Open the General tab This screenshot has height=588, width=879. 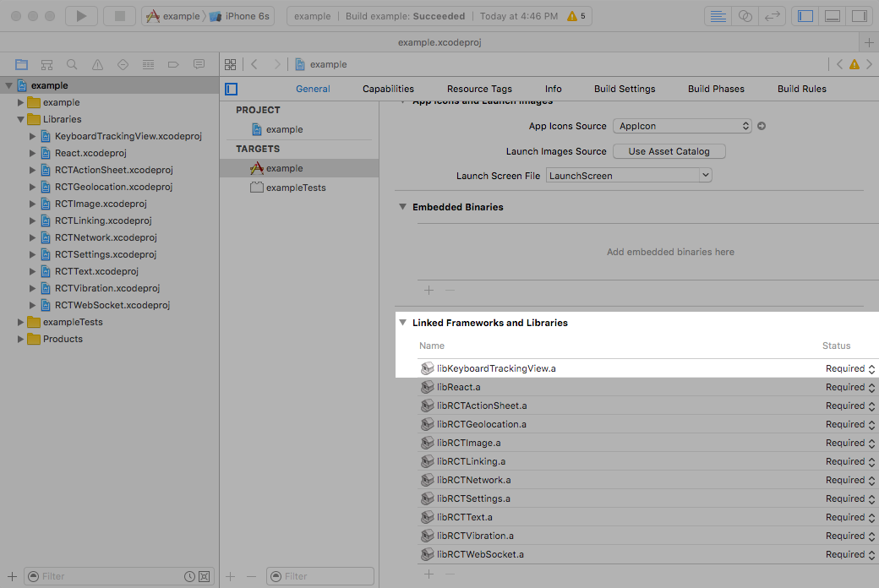pyautogui.click(x=313, y=89)
